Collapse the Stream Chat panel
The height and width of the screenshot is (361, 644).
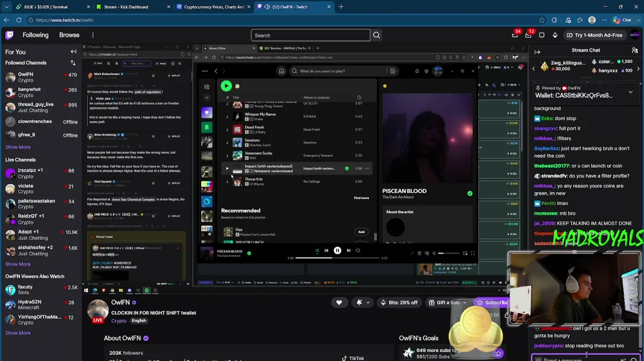[537, 52]
